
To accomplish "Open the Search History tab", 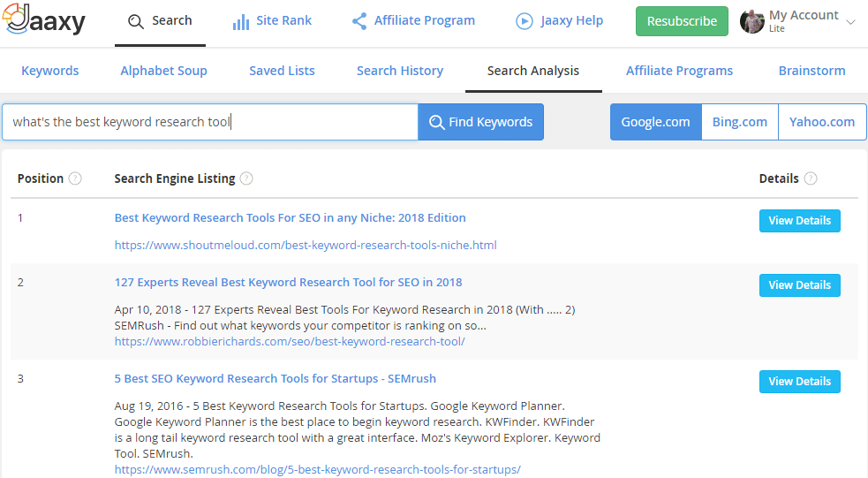I will (x=400, y=71).
